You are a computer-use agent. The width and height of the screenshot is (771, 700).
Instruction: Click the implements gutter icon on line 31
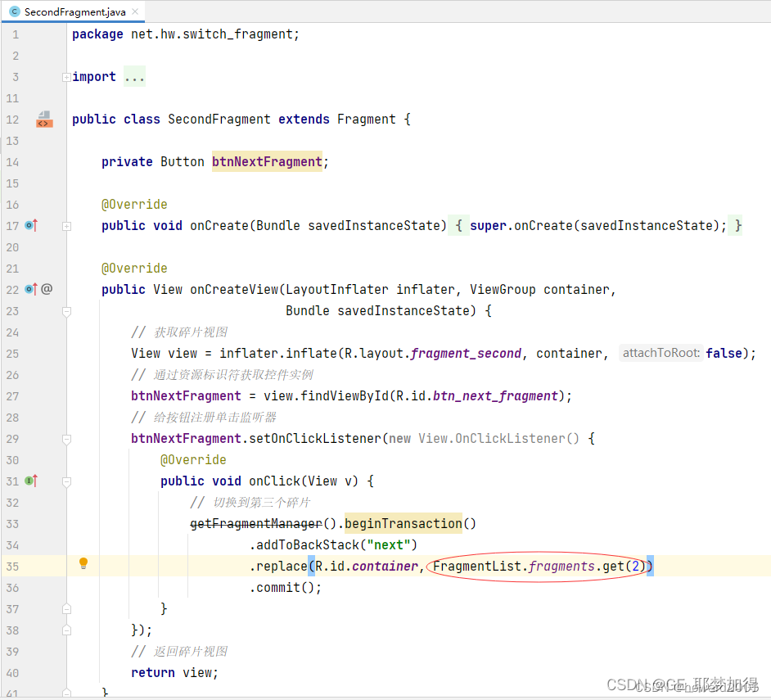(x=31, y=481)
